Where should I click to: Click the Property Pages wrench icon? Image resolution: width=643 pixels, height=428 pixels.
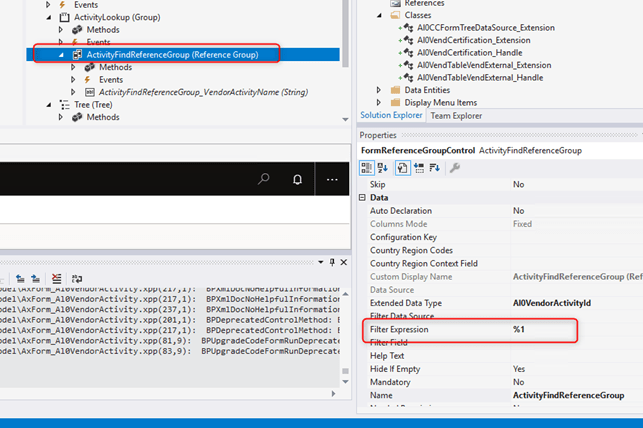click(x=455, y=168)
